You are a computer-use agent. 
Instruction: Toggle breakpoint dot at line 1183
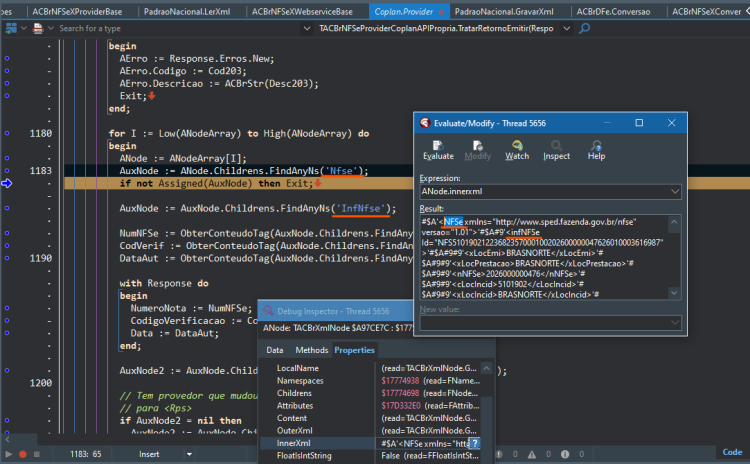[x=7, y=170]
